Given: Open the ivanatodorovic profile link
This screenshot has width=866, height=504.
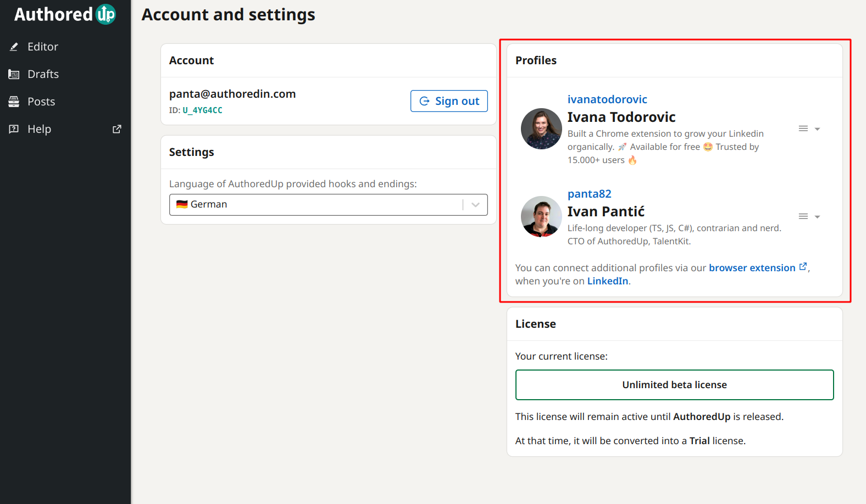Looking at the screenshot, I should [607, 99].
